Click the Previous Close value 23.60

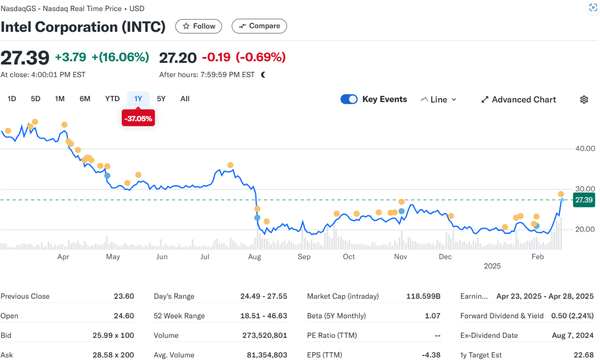point(124,296)
